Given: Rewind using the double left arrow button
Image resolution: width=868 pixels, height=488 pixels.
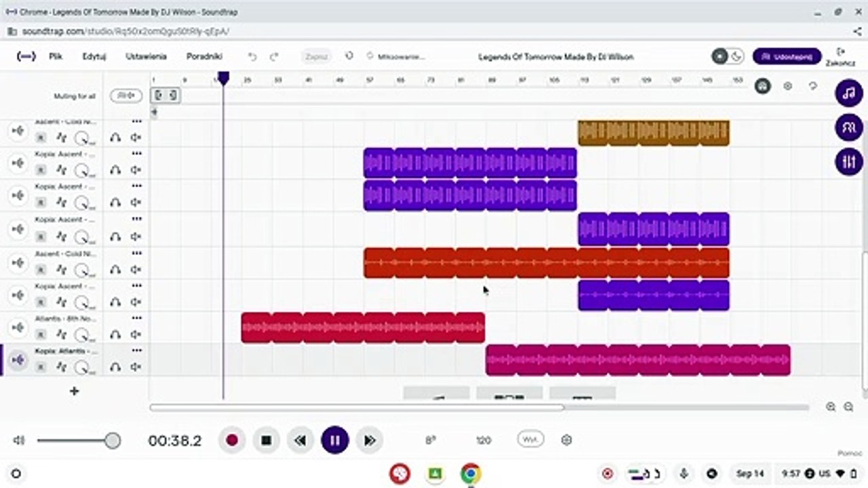Looking at the screenshot, I should [300, 441].
